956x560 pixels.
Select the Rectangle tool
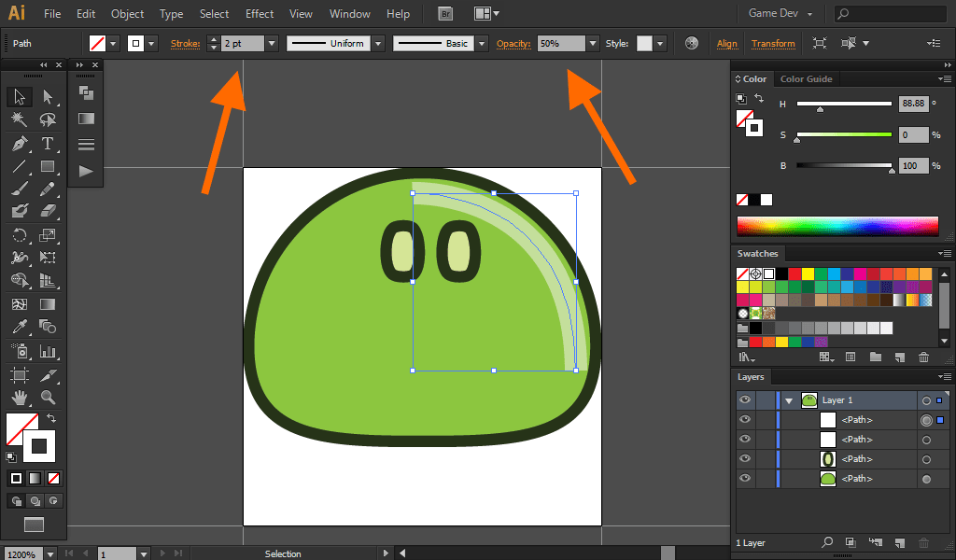tap(48, 167)
